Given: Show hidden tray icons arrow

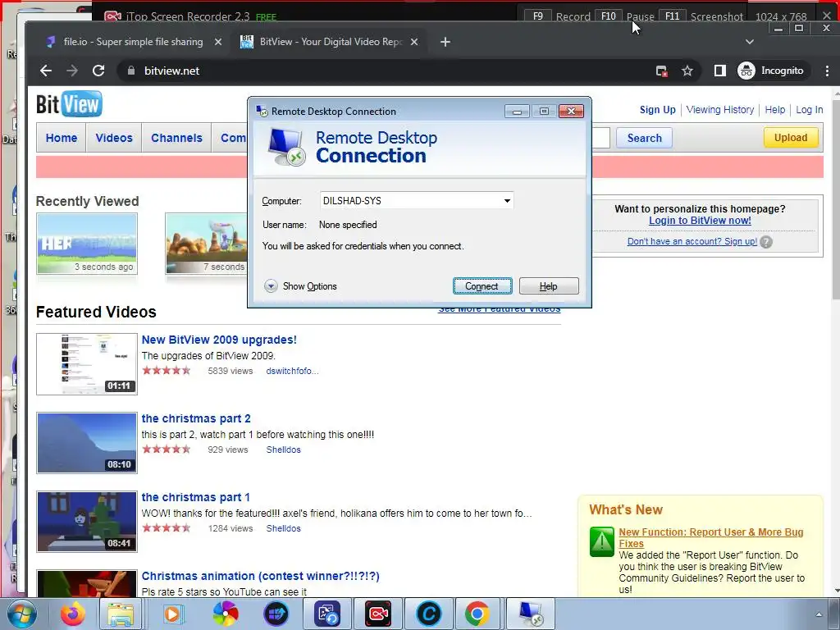Looking at the screenshot, I should (819, 614).
